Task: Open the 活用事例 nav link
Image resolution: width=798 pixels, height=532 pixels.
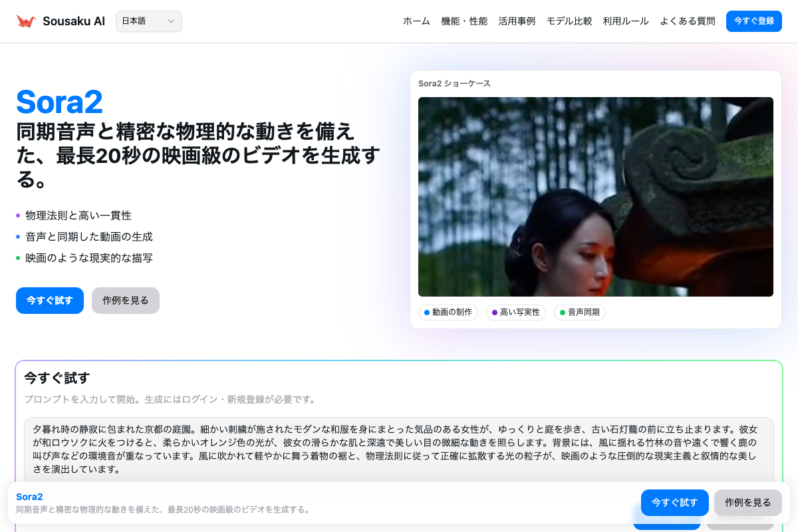Action: coord(517,21)
